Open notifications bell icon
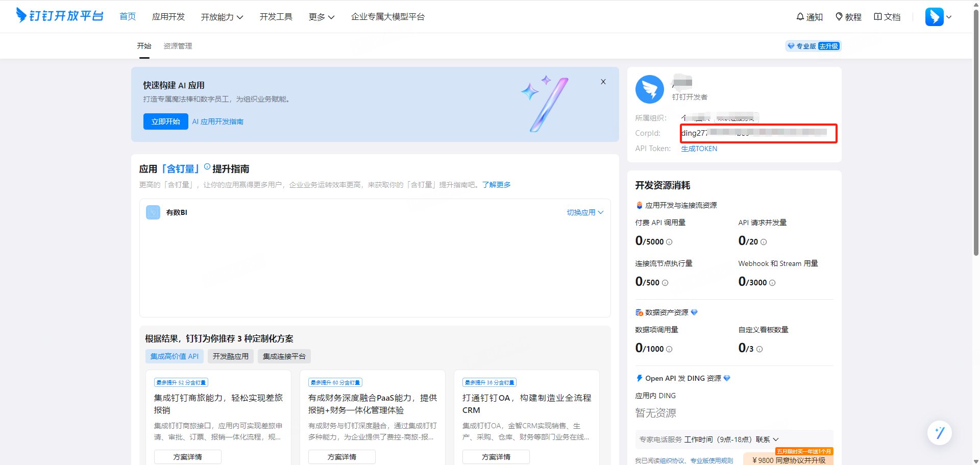 tap(800, 17)
